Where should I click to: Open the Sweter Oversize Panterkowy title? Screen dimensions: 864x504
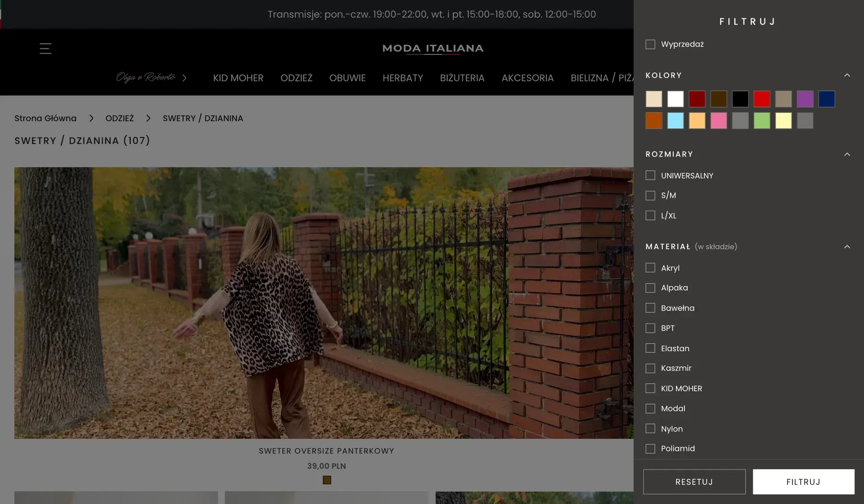[327, 451]
